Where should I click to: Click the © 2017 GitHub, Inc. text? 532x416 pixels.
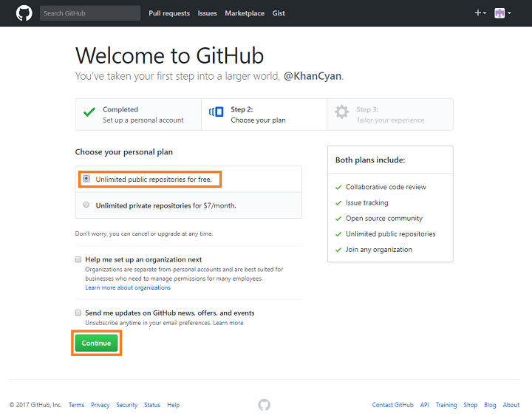(35, 405)
